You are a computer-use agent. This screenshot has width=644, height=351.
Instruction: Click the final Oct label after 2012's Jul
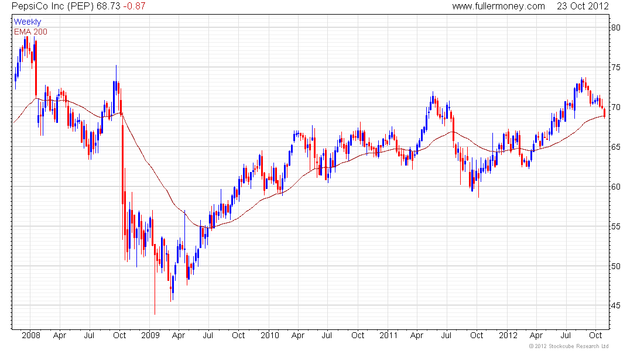coord(595,335)
